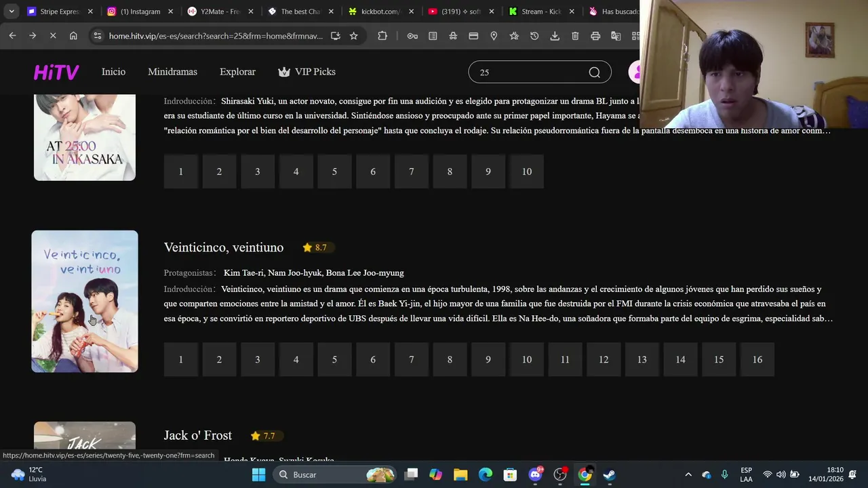This screenshot has width=868, height=488.
Task: Bookmark this page with the star icon
Action: 353,36
